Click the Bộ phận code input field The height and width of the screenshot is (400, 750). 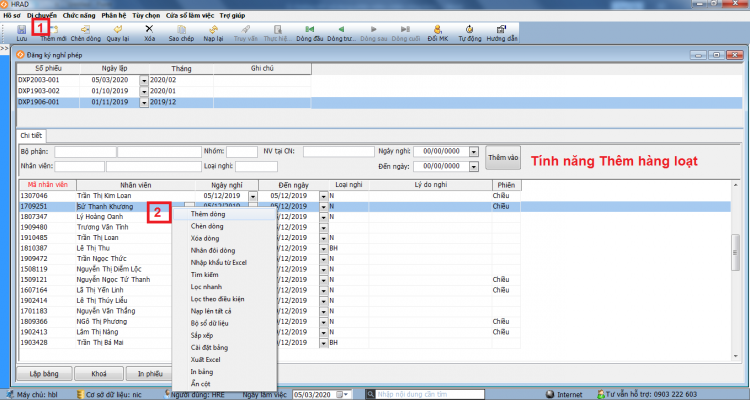click(85, 152)
